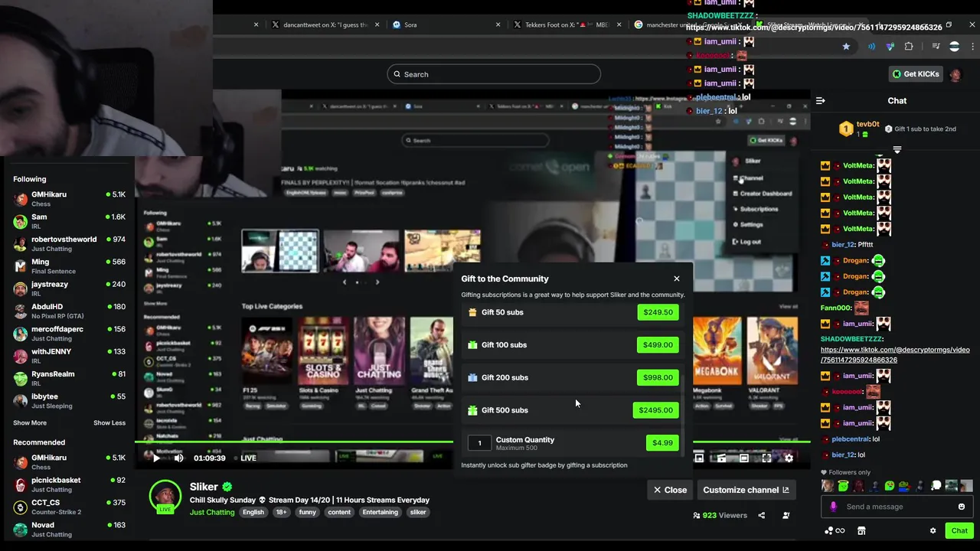Open Customize channel link
This screenshot has width=980, height=551.
coord(746,490)
